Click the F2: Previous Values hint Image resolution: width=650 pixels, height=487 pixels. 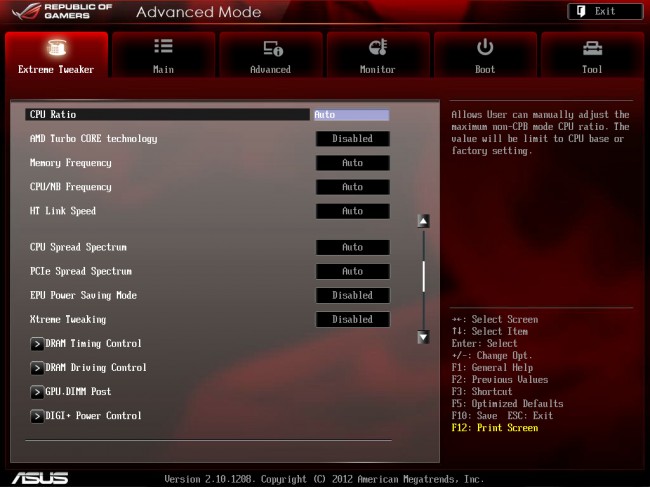tap(500, 380)
